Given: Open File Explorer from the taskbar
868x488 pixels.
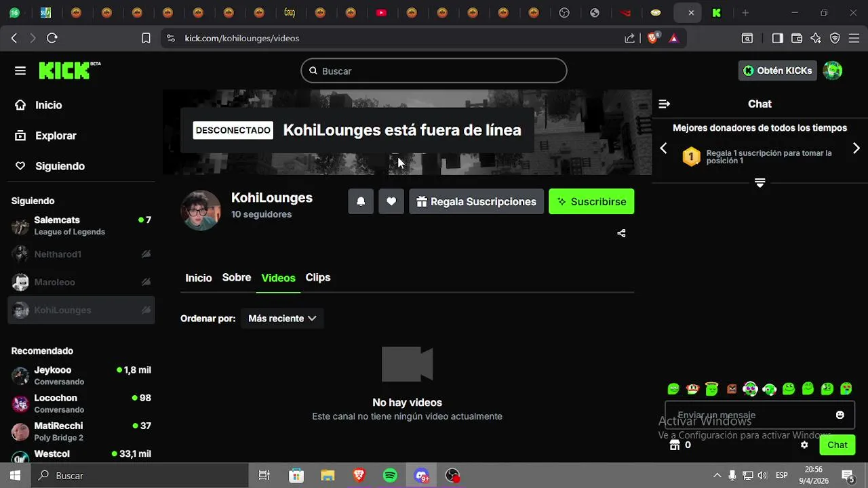Looking at the screenshot, I should click(328, 476).
